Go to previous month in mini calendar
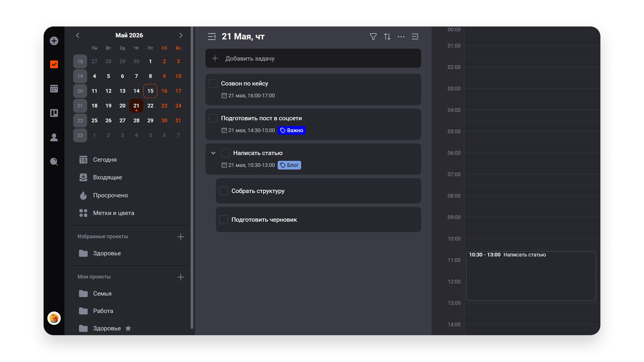Screen dimensions: 644x362 click(77, 35)
